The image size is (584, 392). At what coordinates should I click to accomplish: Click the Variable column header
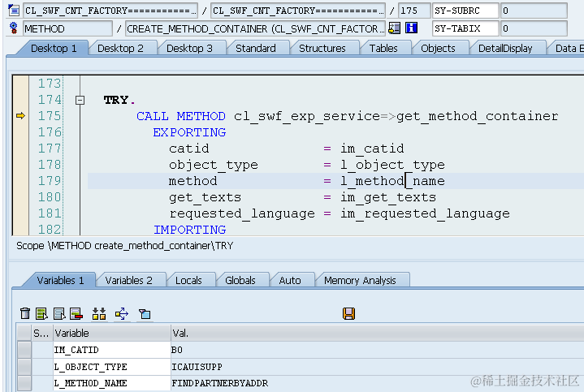tap(112, 334)
